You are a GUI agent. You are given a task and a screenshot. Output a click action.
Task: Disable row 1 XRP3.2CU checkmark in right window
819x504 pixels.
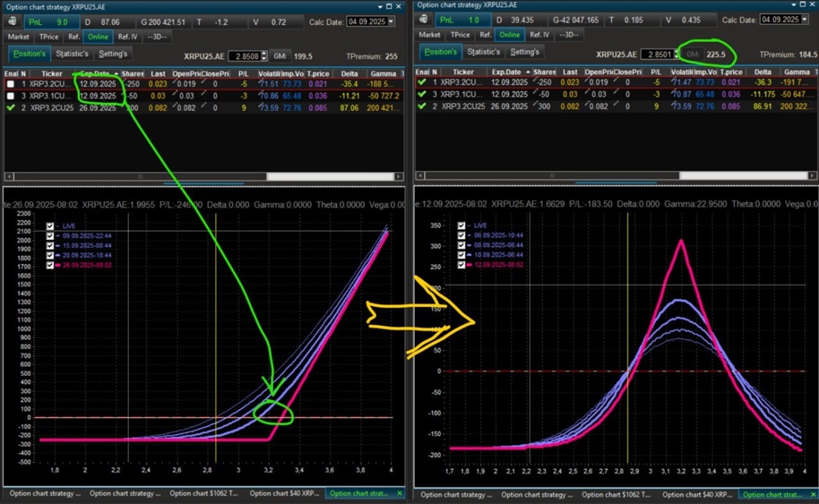422,82
